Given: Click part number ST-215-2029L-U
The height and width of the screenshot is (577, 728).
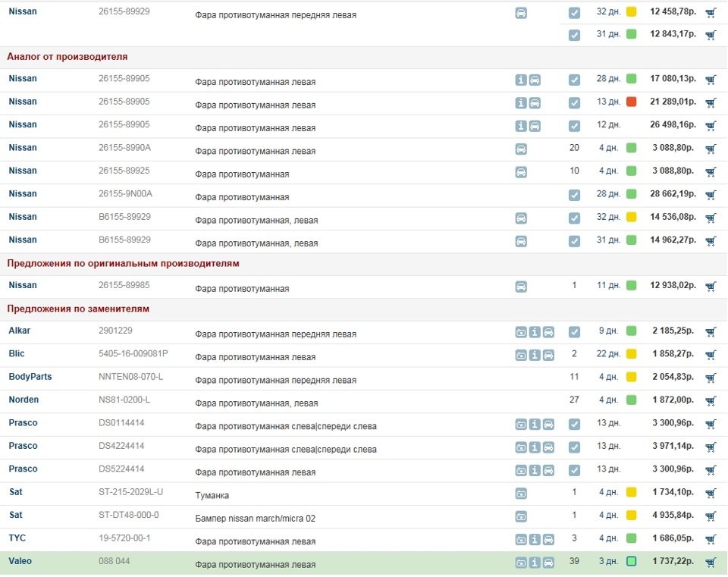Looking at the screenshot, I should tap(131, 492).
